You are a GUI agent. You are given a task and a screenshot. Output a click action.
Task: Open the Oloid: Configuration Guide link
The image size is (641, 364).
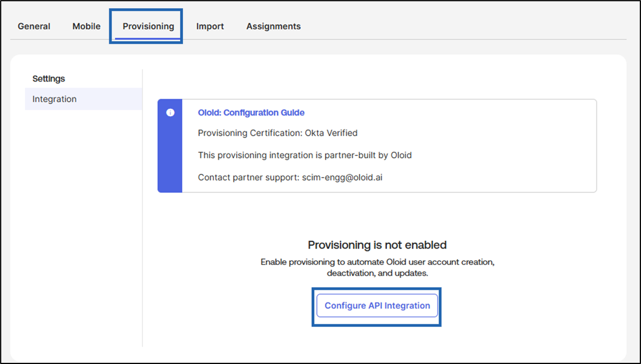(251, 113)
